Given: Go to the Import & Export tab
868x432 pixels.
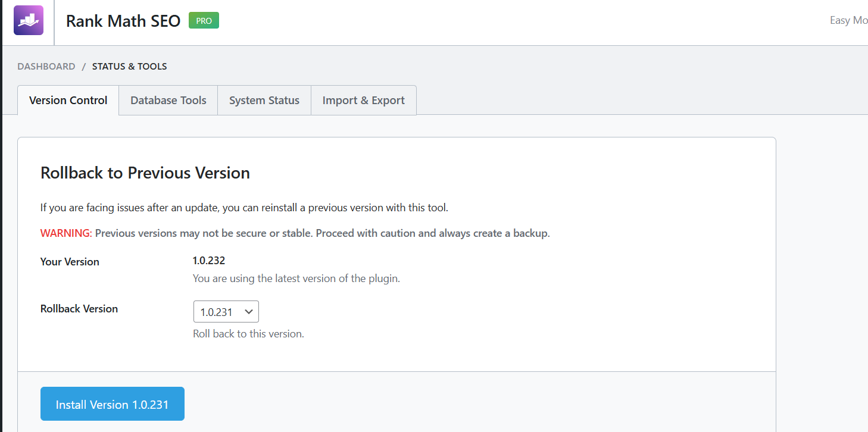Looking at the screenshot, I should 364,101.
